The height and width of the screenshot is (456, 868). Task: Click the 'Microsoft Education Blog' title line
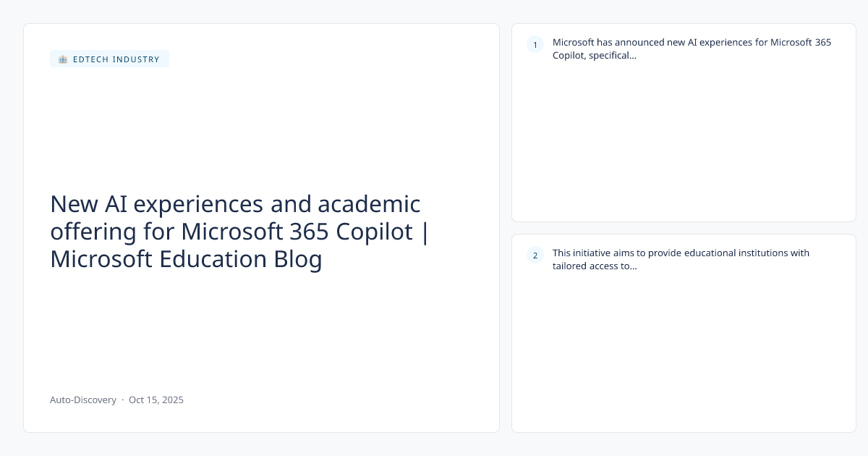click(186, 259)
